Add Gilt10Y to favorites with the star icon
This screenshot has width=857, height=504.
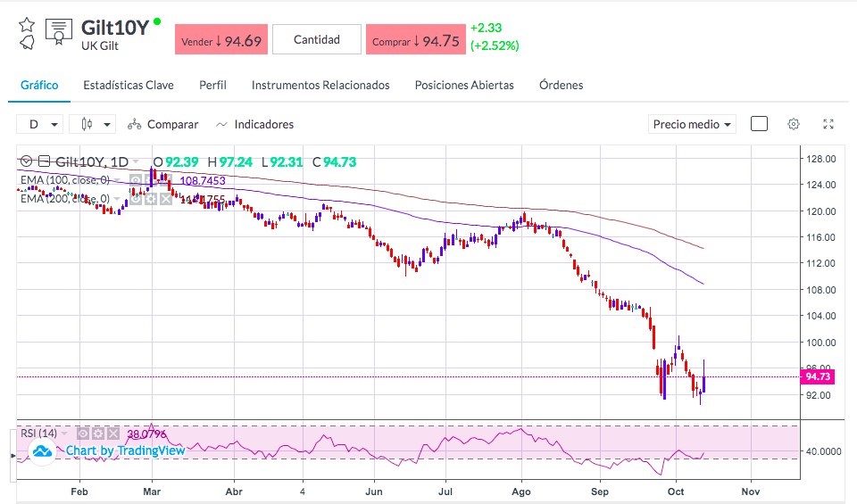[x=26, y=25]
